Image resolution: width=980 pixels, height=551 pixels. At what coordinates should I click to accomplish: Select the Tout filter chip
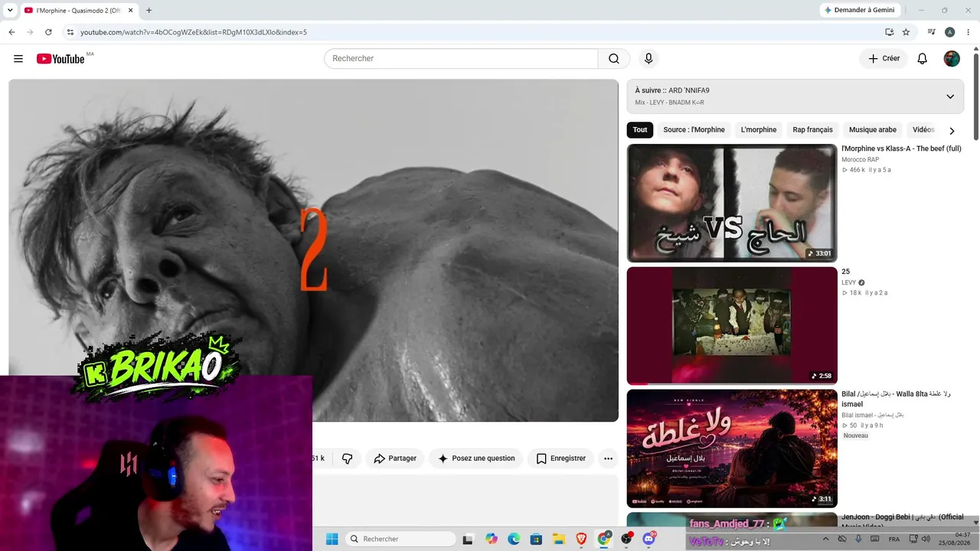click(x=640, y=130)
